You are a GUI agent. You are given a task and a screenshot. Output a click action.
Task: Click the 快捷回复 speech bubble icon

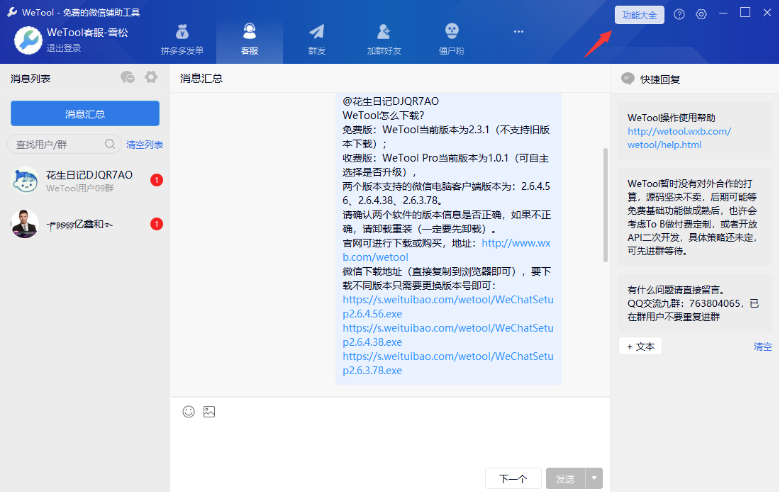click(627, 79)
